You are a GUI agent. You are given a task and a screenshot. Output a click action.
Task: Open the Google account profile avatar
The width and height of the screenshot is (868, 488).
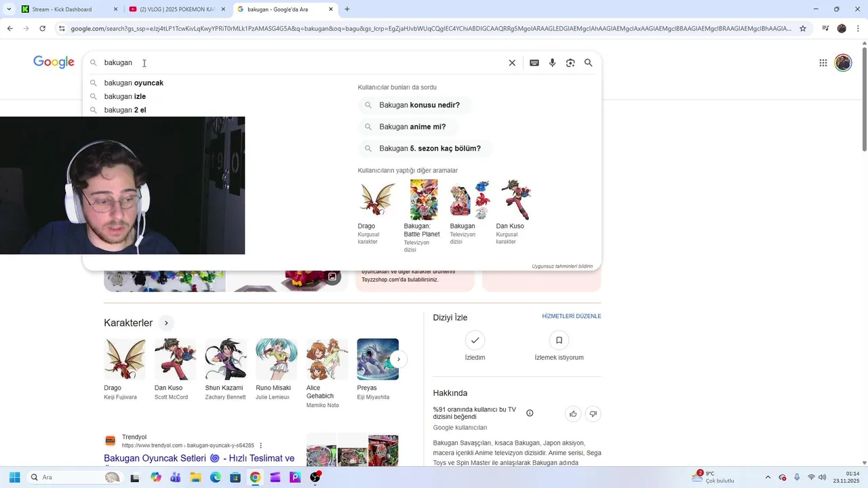[x=843, y=63]
